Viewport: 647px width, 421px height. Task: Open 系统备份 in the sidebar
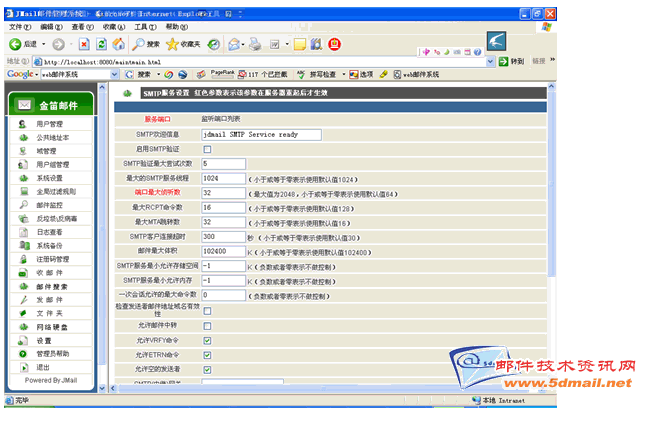click(x=50, y=245)
